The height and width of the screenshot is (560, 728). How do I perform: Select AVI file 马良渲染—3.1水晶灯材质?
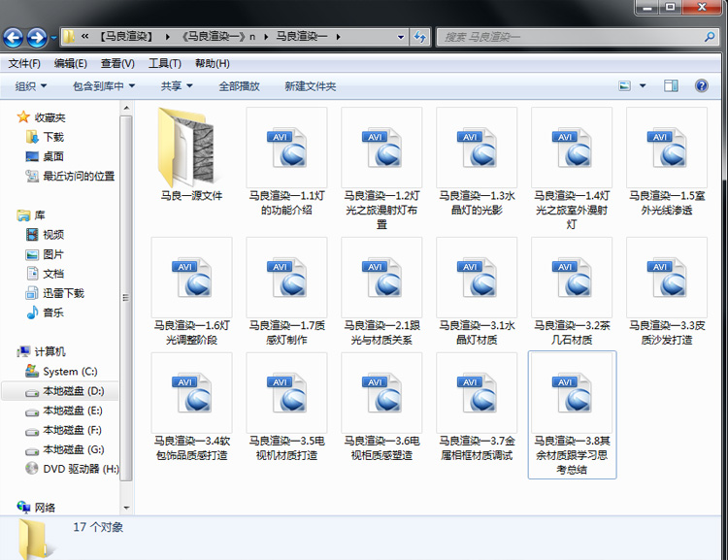477,291
